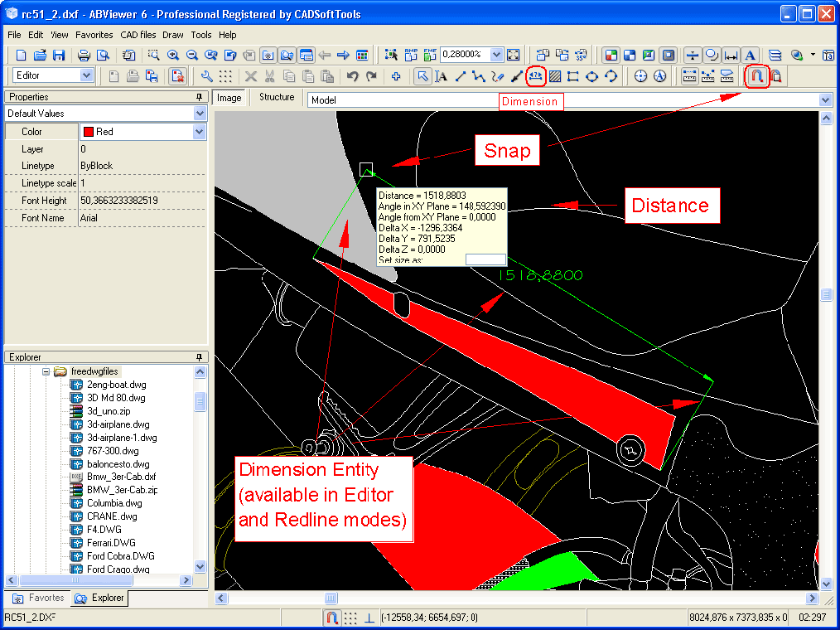Click the 'Set size as' input box
The image size is (840, 630).
point(485,259)
